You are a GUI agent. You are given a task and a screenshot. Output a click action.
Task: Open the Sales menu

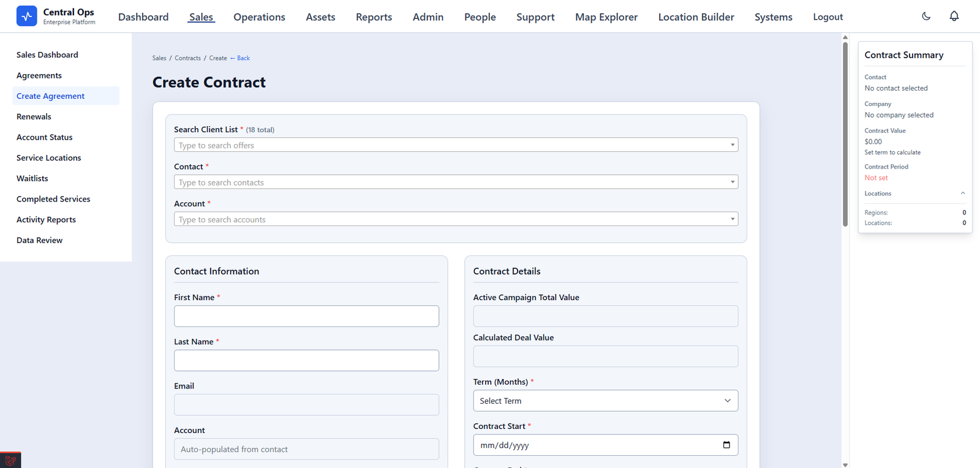coord(201,17)
